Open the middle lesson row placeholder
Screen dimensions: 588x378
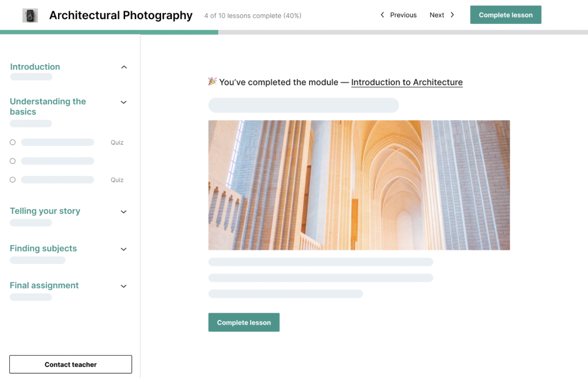58,161
